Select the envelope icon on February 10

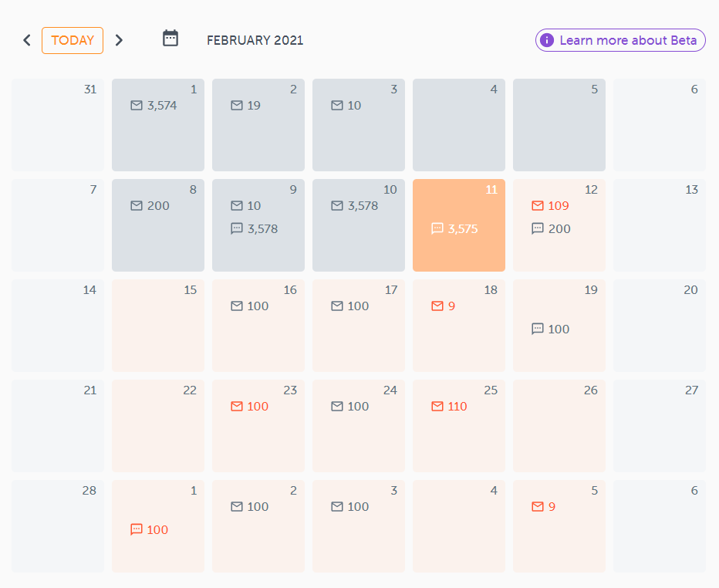click(336, 206)
